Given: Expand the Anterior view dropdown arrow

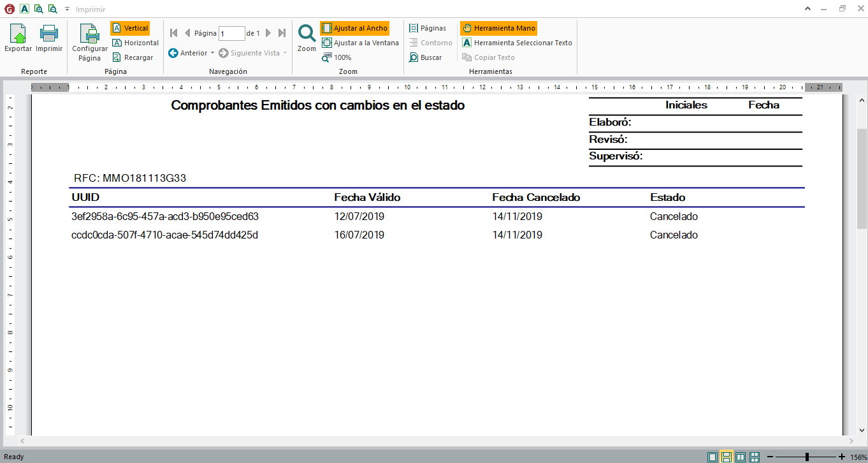Looking at the screenshot, I should [213, 53].
